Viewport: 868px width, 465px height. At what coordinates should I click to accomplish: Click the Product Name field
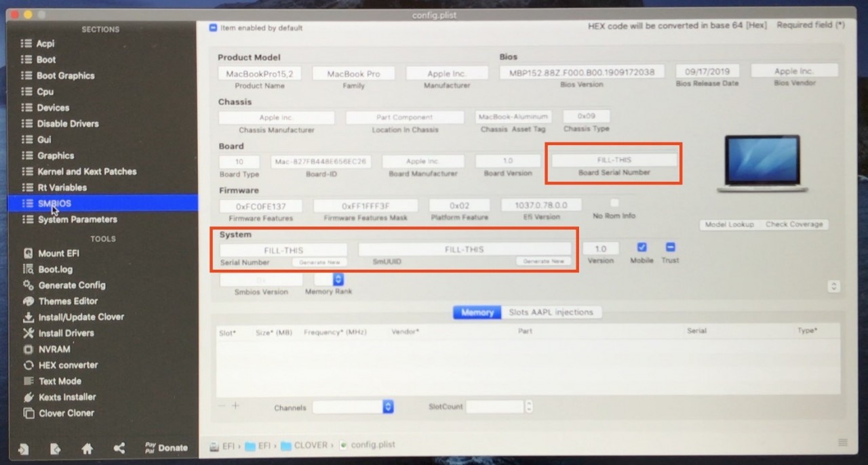(x=260, y=74)
